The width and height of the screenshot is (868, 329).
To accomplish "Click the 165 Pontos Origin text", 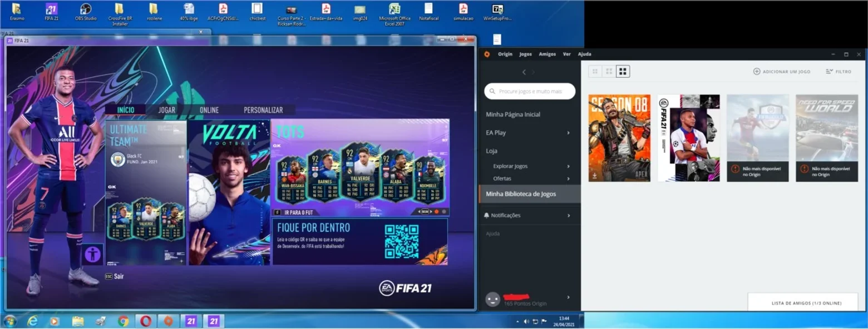I will [525, 303].
